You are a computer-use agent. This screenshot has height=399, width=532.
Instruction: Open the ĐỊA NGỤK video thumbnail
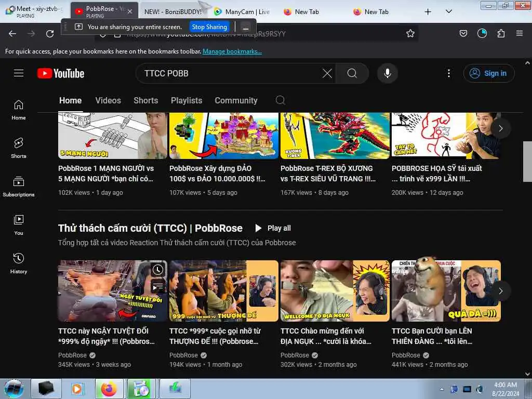[335, 291]
